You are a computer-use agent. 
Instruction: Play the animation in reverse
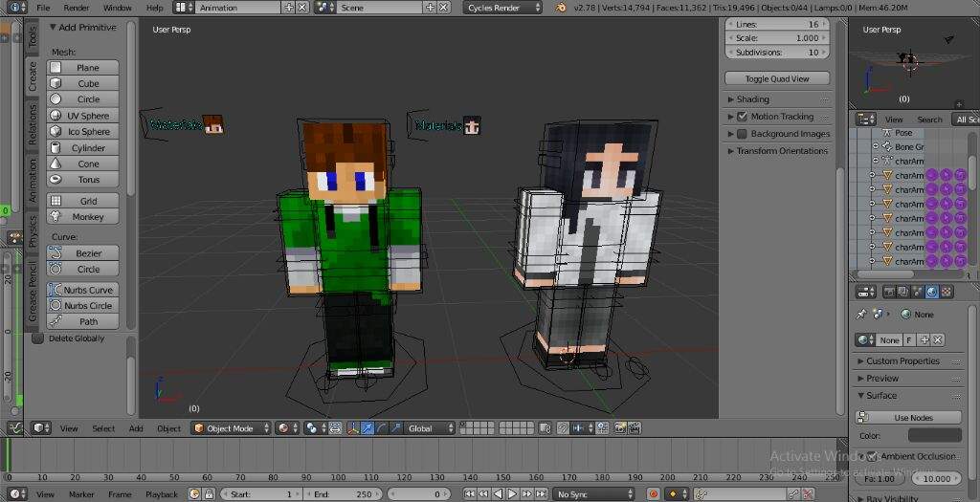click(x=498, y=494)
